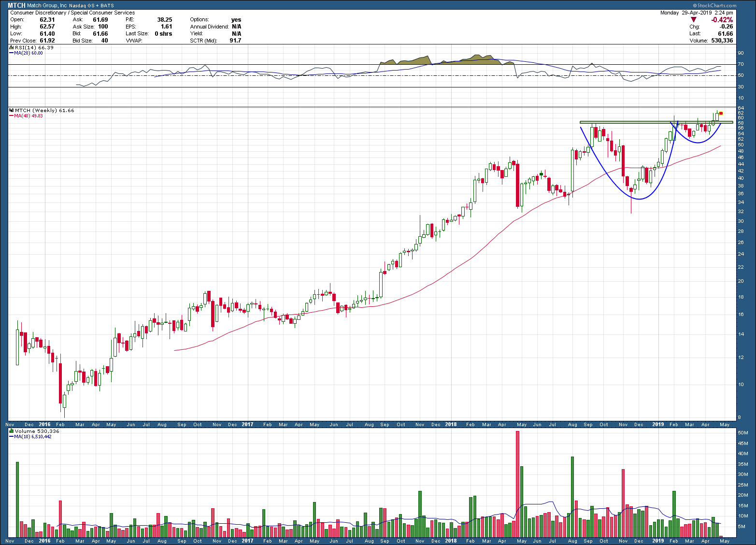
Task: Click the 50M label on volume axis
Action: pos(742,433)
